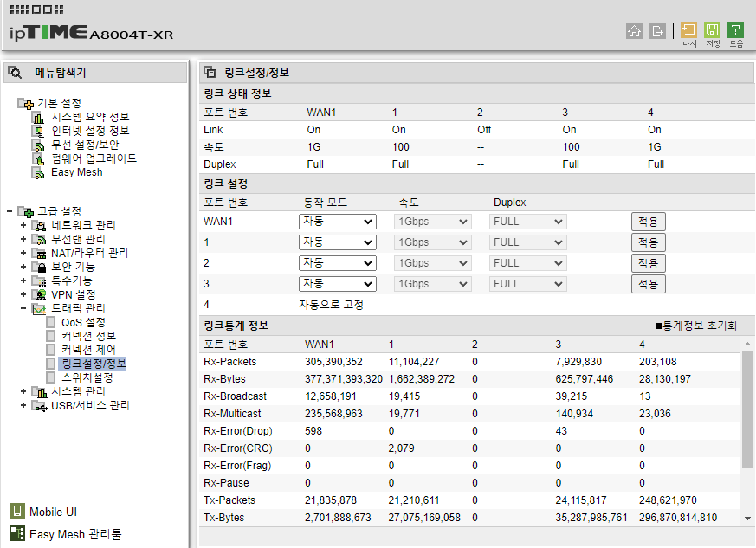The width and height of the screenshot is (756, 548).
Task: Open port 3 동작 모드 dropdown
Action: pyautogui.click(x=338, y=284)
